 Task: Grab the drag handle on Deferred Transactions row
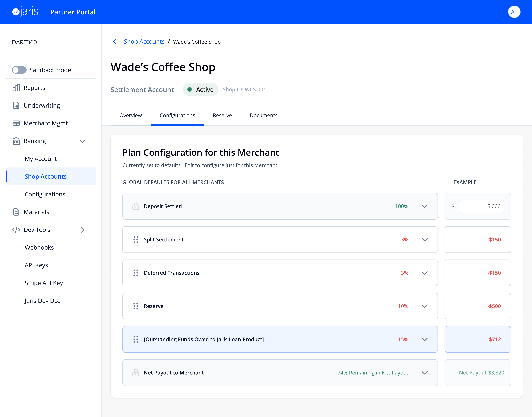[136, 273]
